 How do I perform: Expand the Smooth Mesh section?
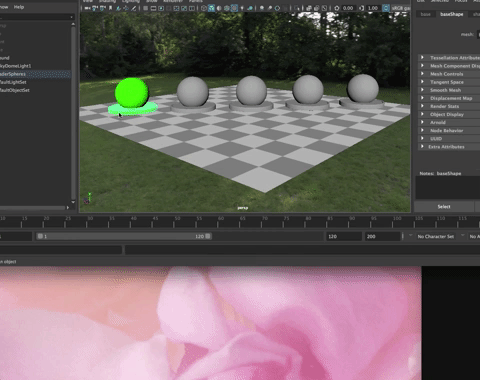coord(449,90)
